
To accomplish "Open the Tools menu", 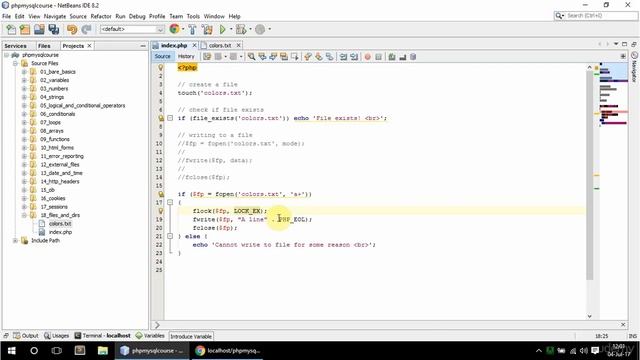I will (x=193, y=16).
